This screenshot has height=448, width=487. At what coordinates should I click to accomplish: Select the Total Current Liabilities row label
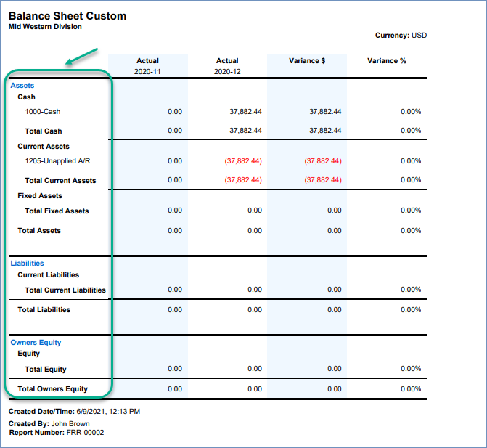65,290
